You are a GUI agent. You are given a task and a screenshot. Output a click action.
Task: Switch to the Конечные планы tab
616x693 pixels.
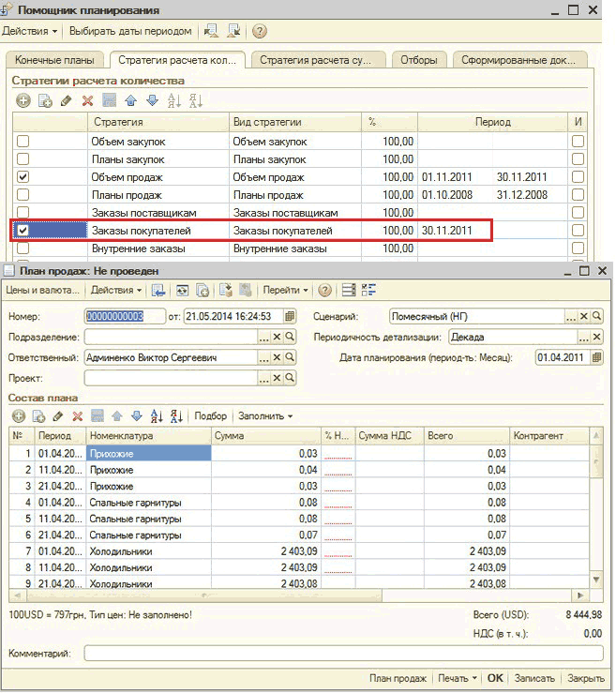point(55,60)
